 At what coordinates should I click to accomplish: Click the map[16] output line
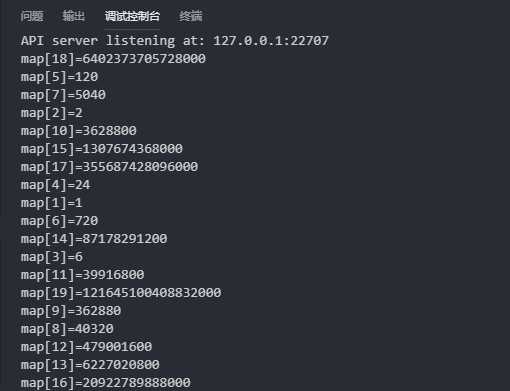(106, 383)
